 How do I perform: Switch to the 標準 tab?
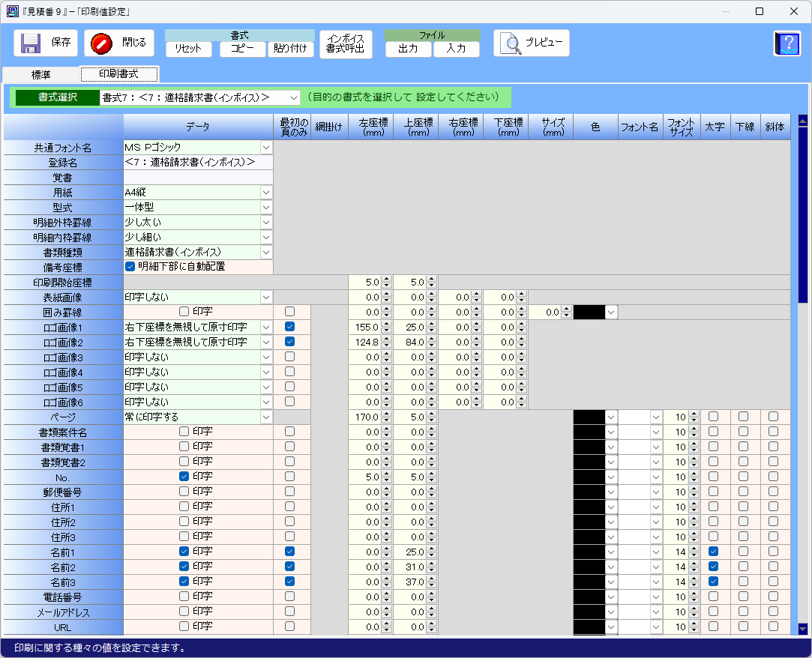[41, 74]
